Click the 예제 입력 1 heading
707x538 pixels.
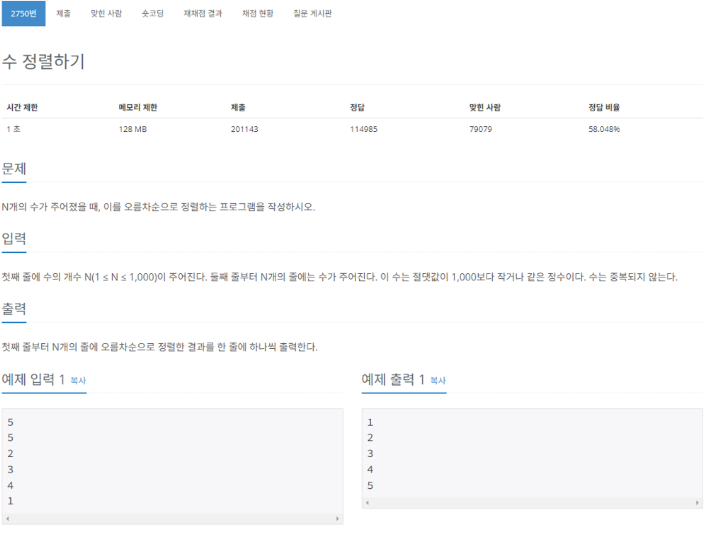pyautogui.click(x=33, y=380)
